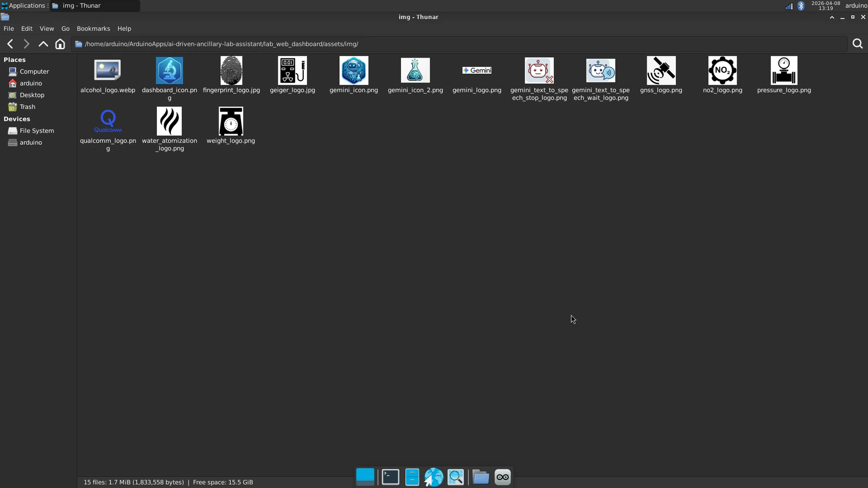
Task: Open the Help menu
Action: [x=124, y=29]
